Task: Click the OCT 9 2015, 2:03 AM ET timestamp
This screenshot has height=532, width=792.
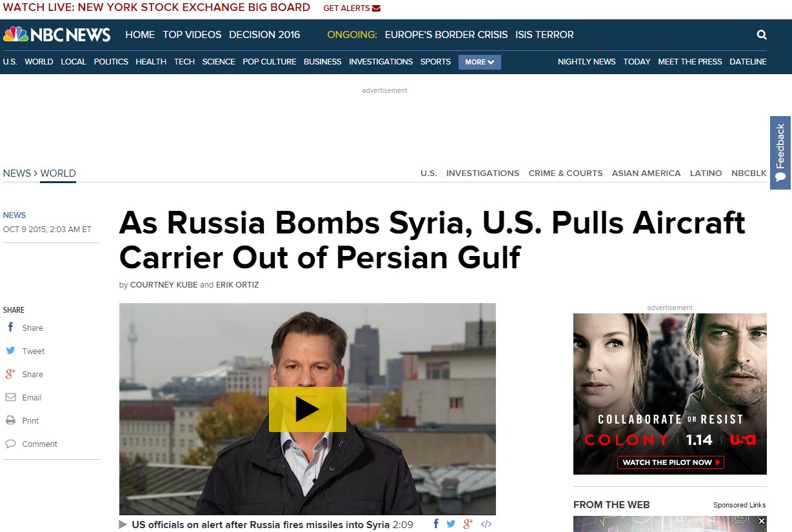Action: 47,230
